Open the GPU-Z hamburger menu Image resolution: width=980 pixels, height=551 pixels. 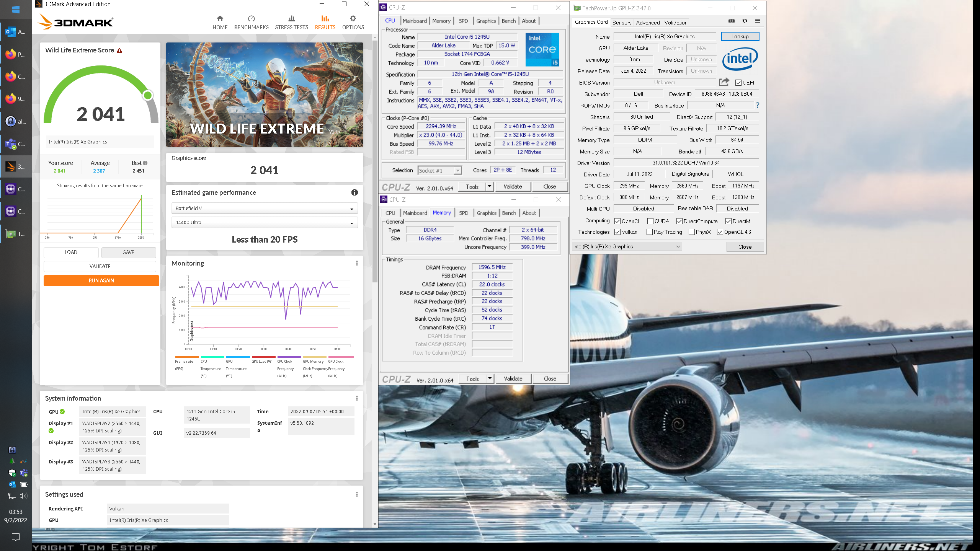coord(758,21)
